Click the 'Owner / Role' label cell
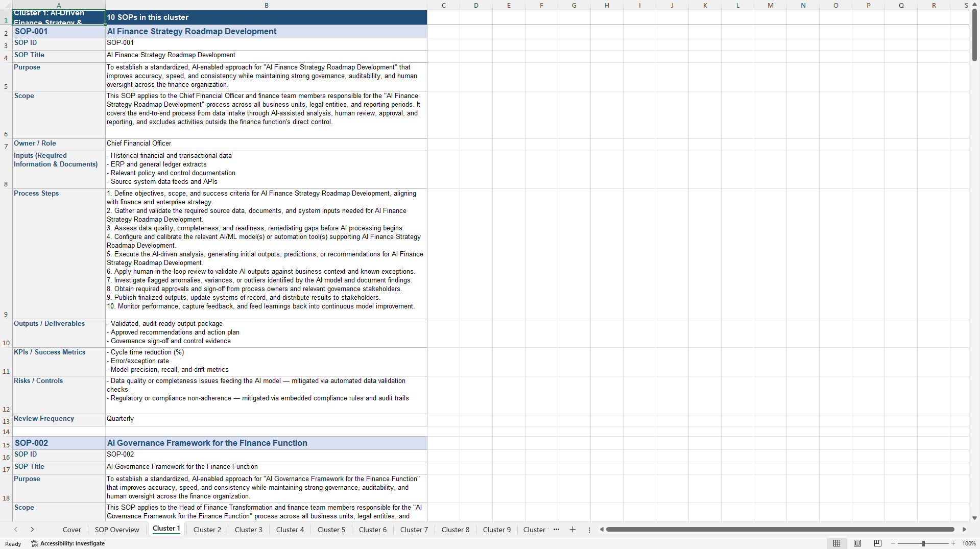Image resolution: width=980 pixels, height=549 pixels. [x=59, y=145]
